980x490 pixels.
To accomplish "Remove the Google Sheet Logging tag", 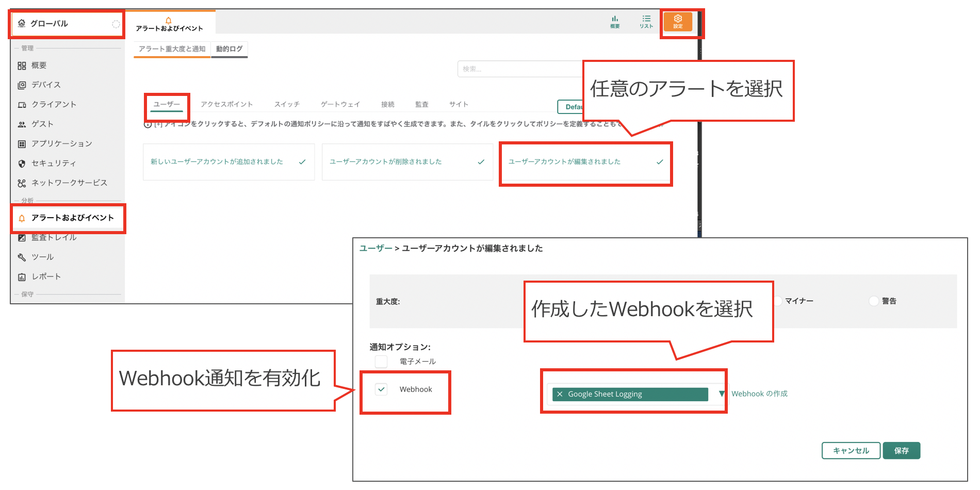I will tap(560, 394).
